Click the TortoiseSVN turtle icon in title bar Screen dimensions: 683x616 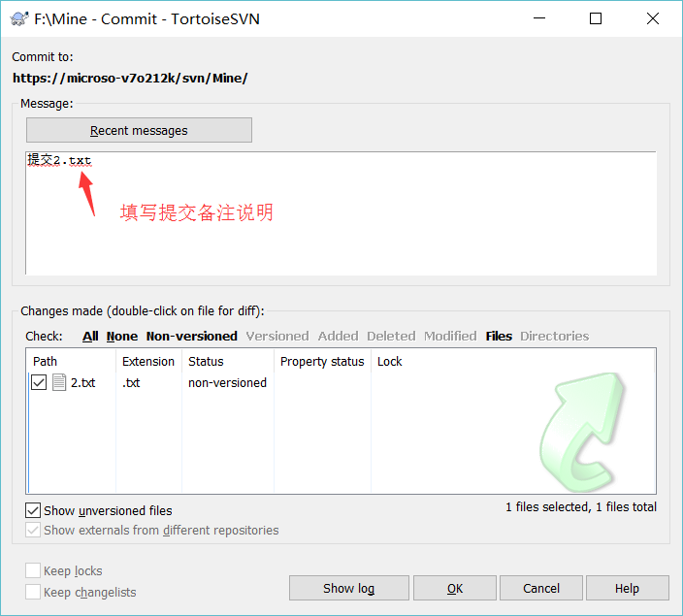coord(18,18)
